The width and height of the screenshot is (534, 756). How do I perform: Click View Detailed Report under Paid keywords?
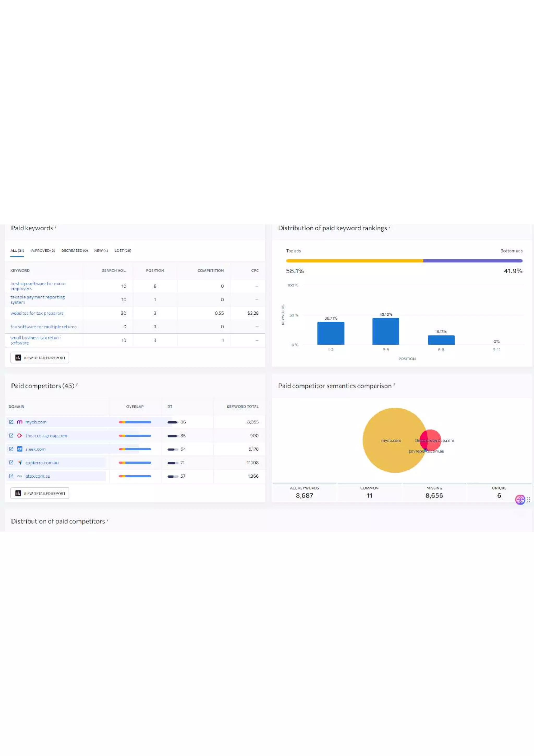point(40,358)
